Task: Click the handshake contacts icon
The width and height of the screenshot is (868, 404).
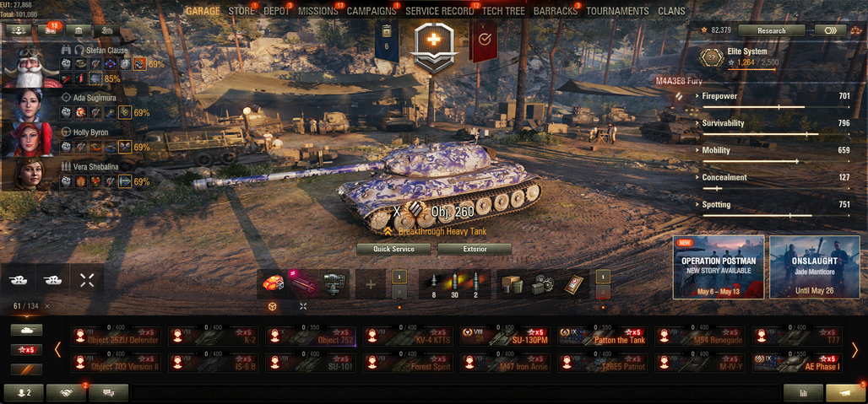Action: [67, 393]
